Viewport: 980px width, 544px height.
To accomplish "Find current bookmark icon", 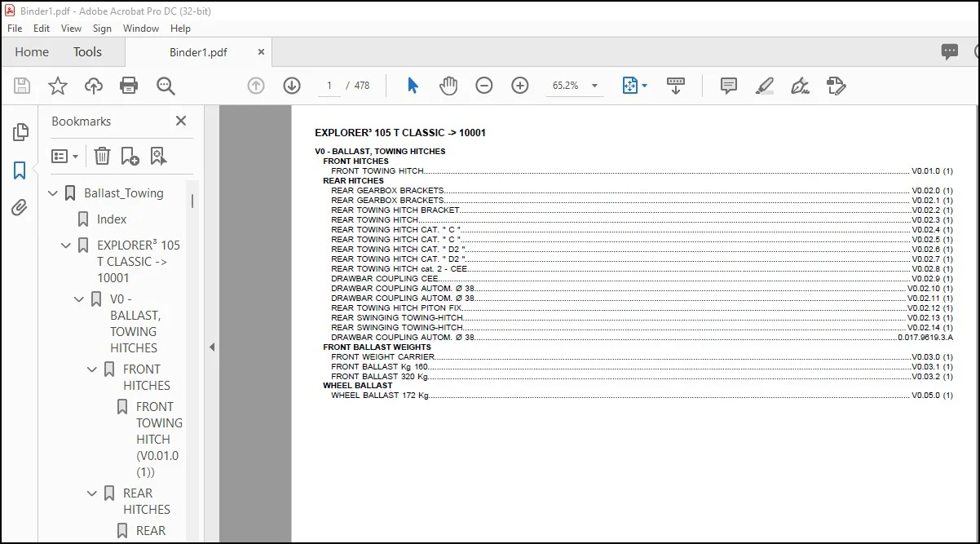I will point(158,156).
